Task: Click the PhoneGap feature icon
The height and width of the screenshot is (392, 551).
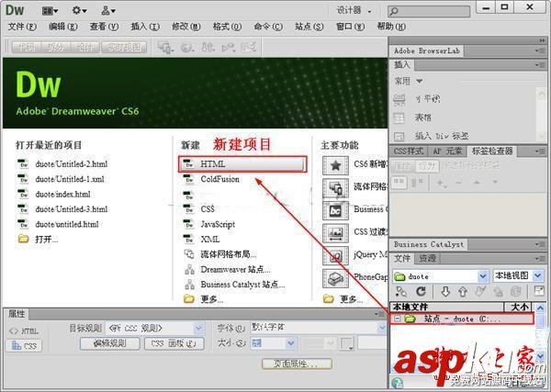Action: [335, 278]
